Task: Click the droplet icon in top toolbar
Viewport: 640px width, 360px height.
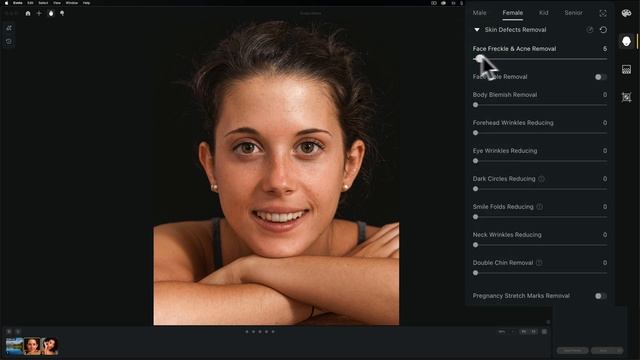Action: coord(51,13)
